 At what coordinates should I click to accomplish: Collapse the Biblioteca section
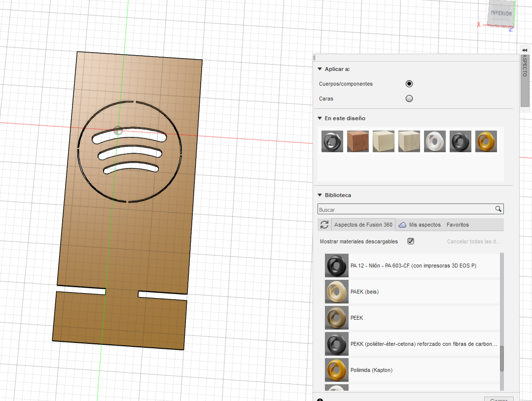click(x=319, y=195)
